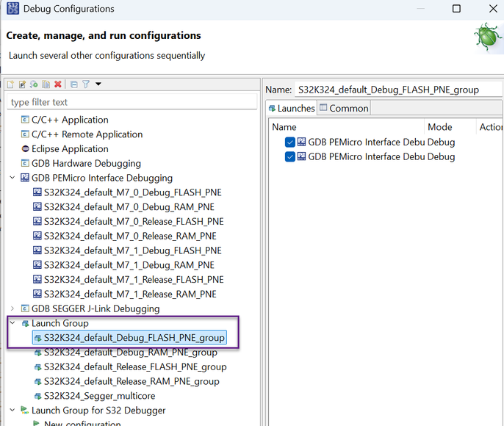This screenshot has height=426, width=504.
Task: Collapse the Launch Group node
Action: pos(12,322)
